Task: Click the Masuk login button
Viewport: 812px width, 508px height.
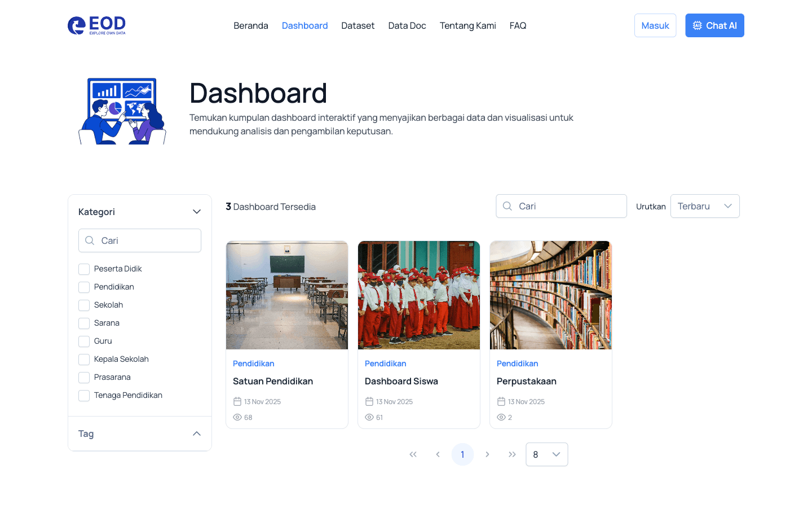Action: pos(655,25)
